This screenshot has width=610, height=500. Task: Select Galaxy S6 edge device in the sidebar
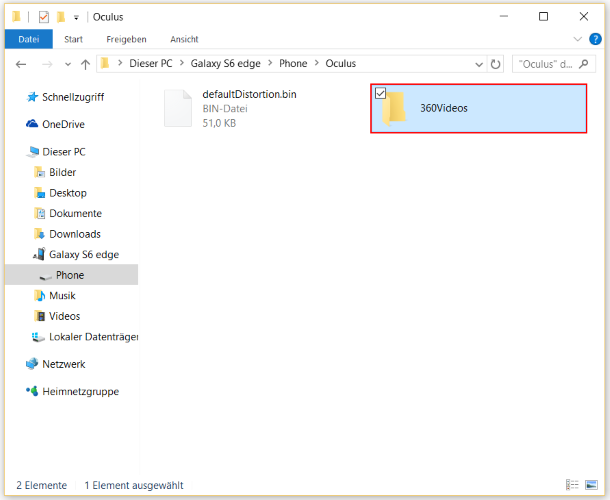(76, 254)
